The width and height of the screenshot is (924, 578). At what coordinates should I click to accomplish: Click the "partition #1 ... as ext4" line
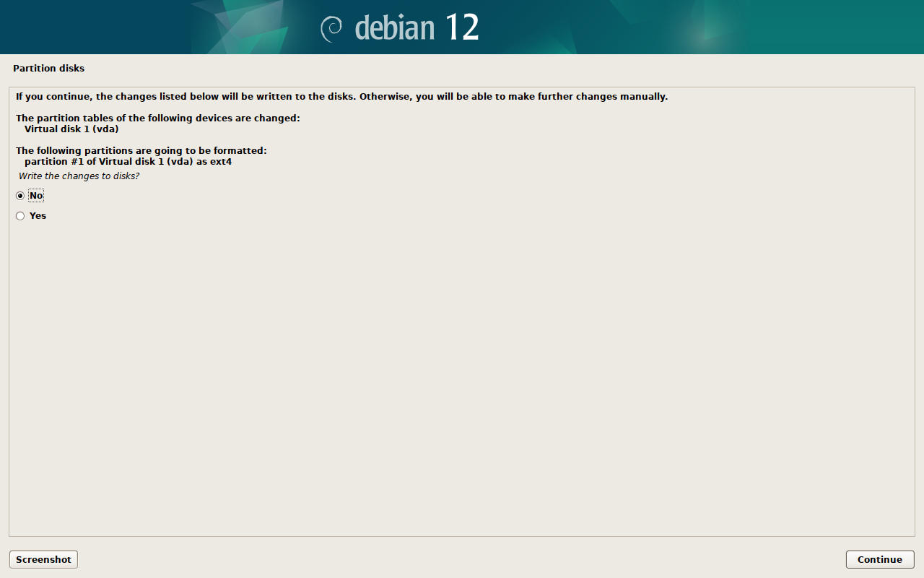tap(128, 162)
